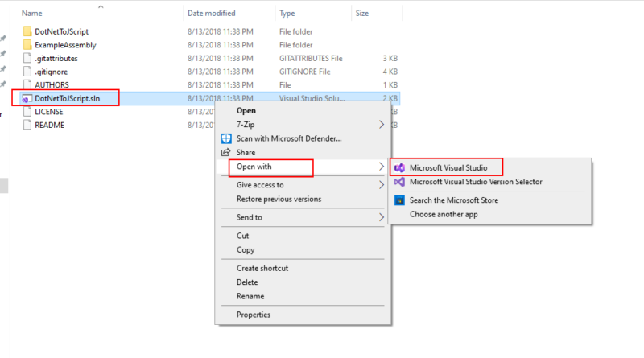The width and height of the screenshot is (644, 358).
Task: Pick Choose another app option
Action: coord(442,215)
